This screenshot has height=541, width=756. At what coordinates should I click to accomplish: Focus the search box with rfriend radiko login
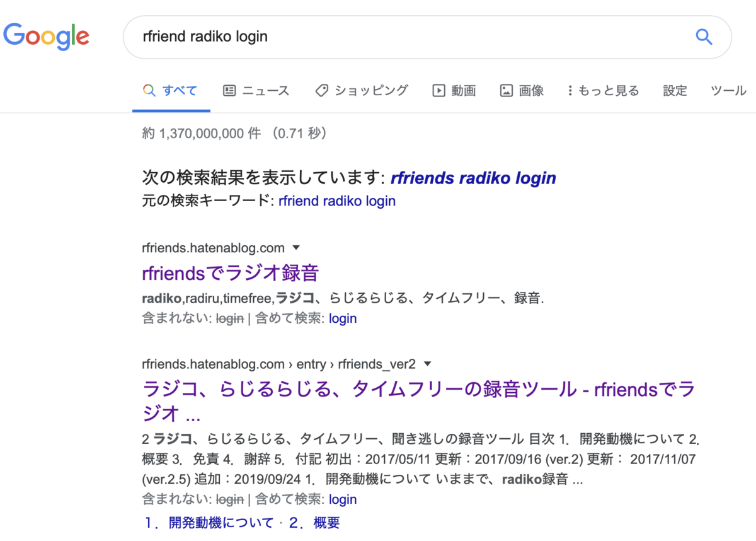pos(427,37)
